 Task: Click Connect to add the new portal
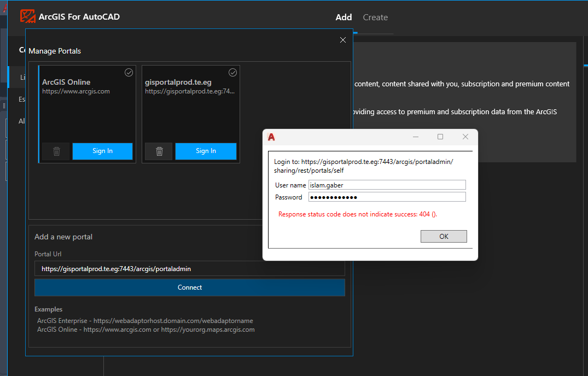(189, 287)
